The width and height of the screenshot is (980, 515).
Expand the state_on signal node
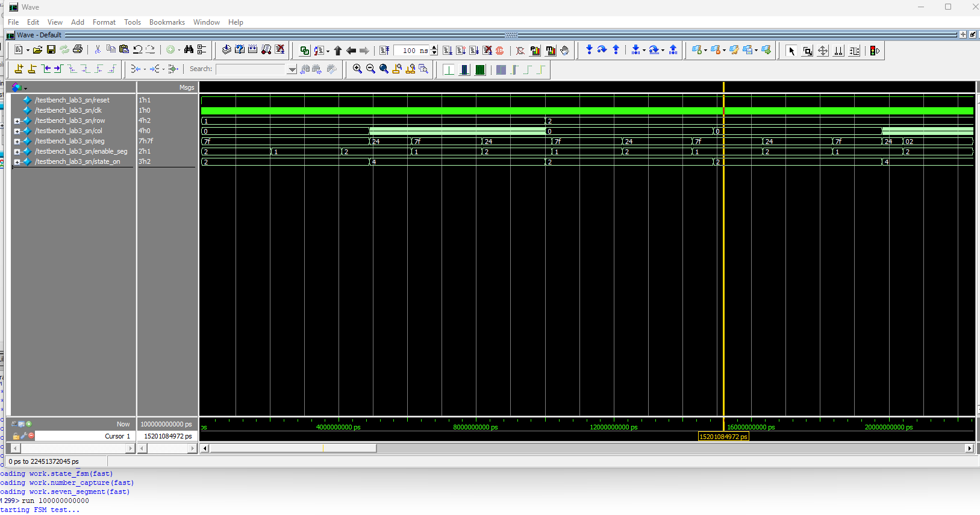coord(17,162)
